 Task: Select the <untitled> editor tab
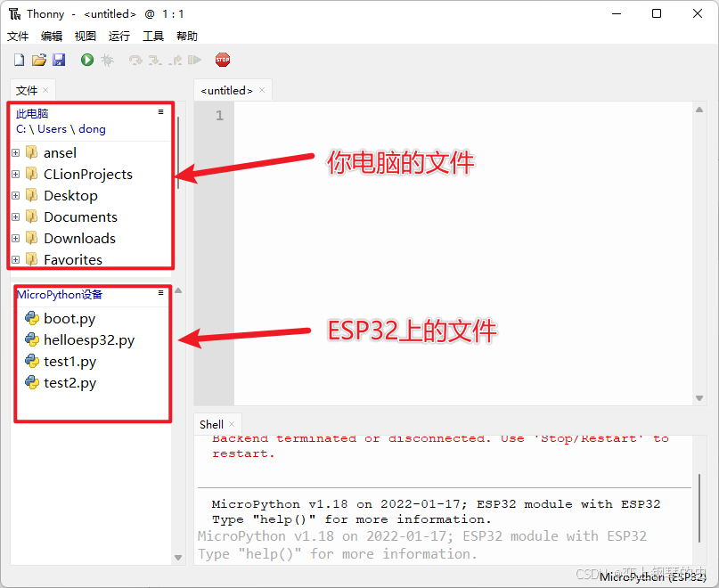tap(226, 90)
